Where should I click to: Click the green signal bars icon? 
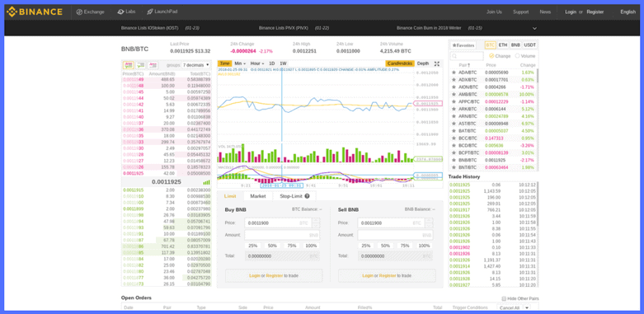(206, 182)
